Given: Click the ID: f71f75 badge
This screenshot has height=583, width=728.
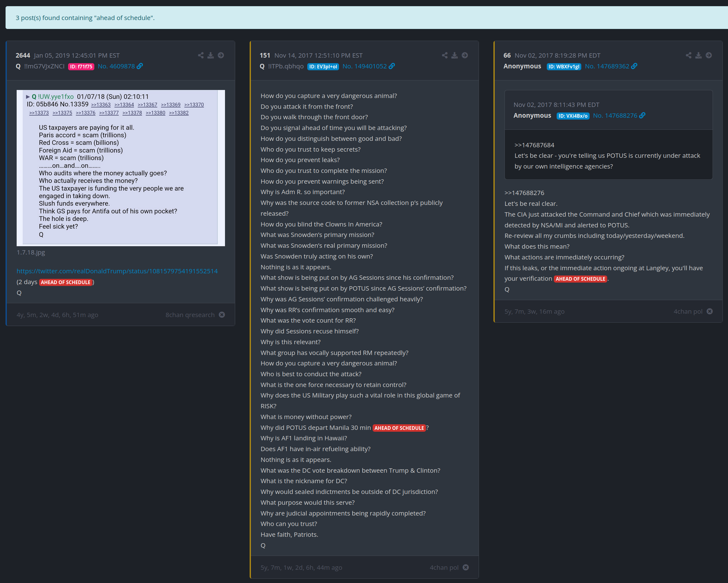Looking at the screenshot, I should click(x=81, y=67).
